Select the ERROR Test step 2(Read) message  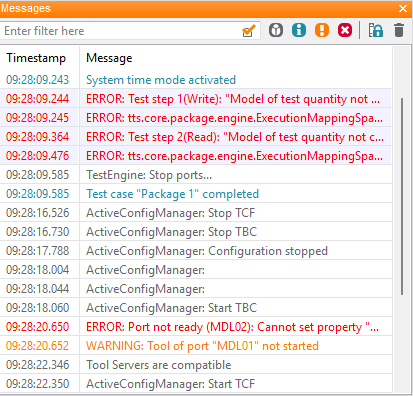point(196,137)
